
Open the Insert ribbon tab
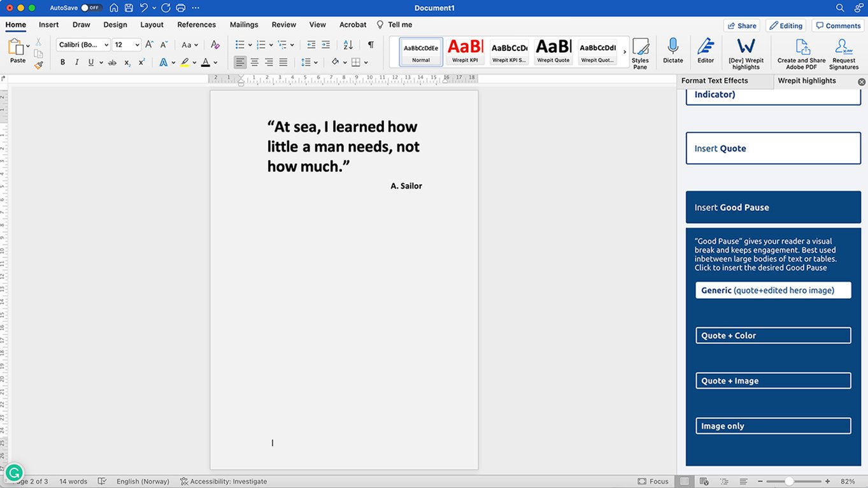[48, 25]
